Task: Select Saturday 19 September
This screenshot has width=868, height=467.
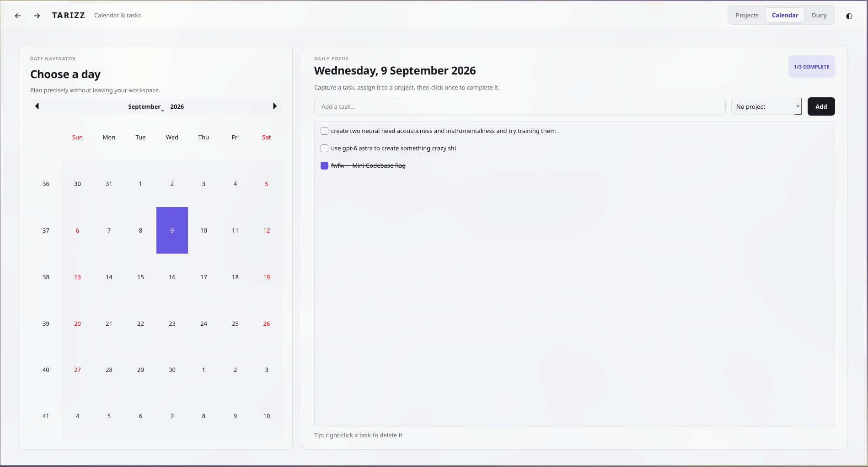Action: 267,277
